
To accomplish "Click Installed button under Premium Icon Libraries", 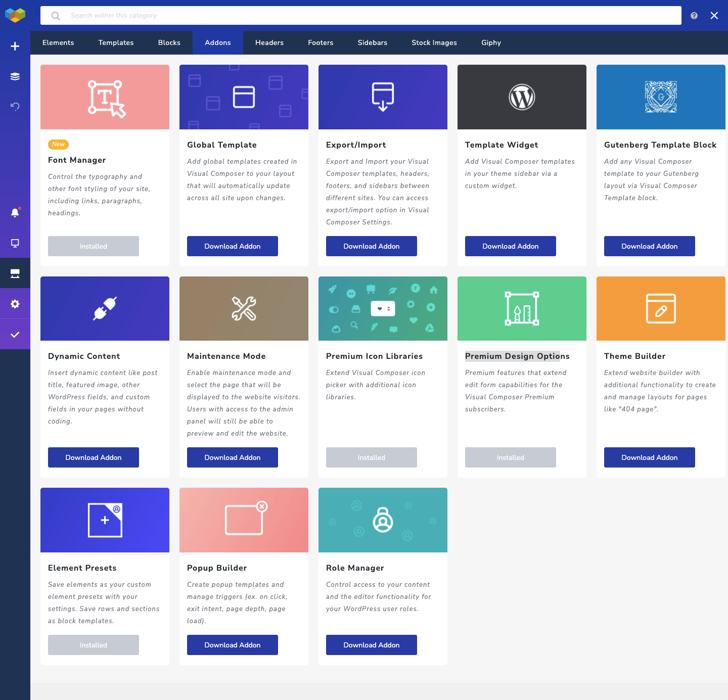I will [x=372, y=457].
